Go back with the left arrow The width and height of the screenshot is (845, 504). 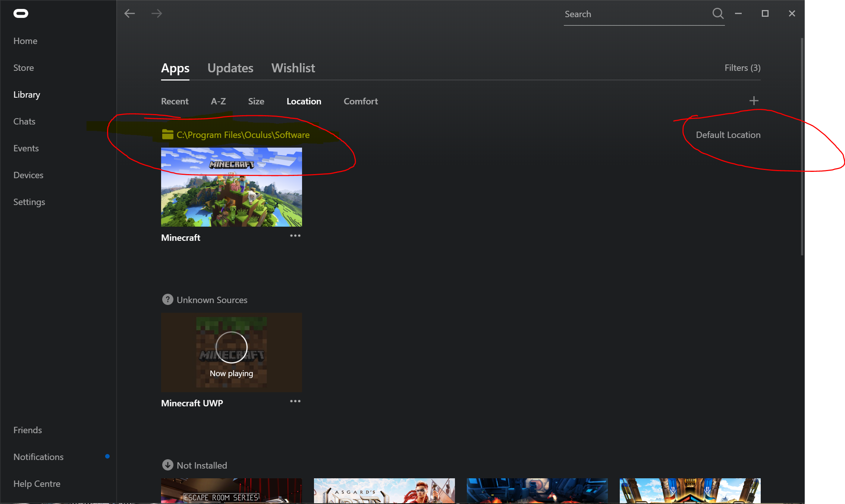click(129, 14)
